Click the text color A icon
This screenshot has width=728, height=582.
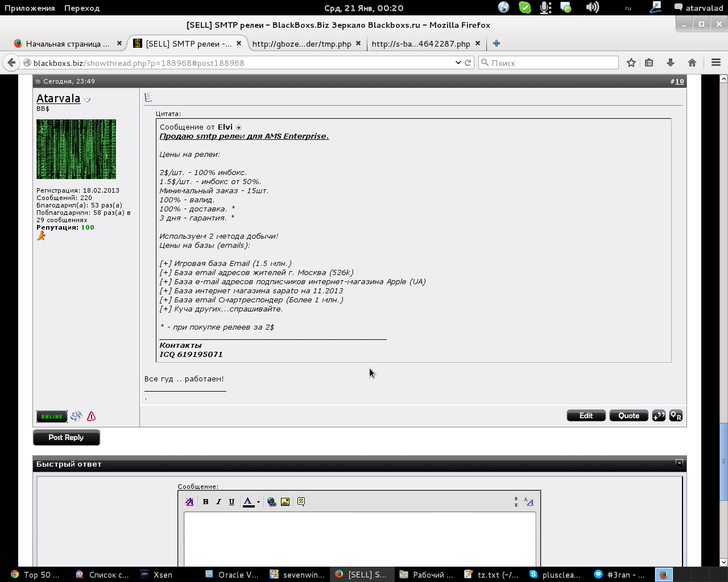[248, 502]
